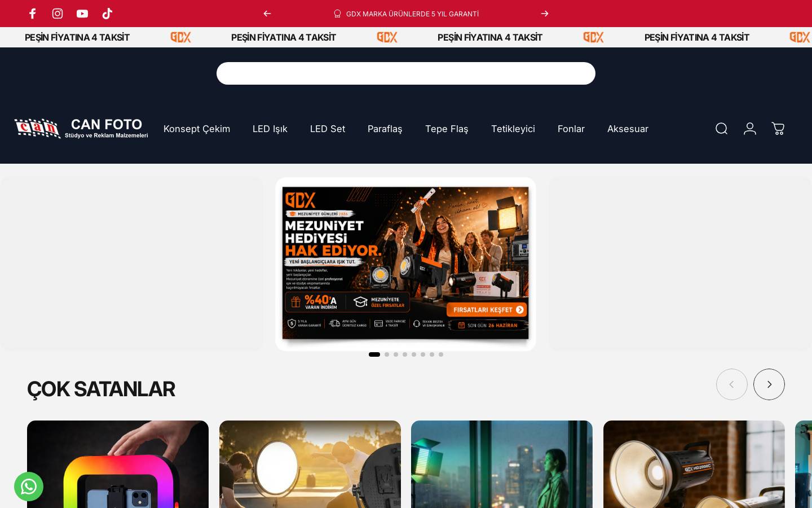
Task: Open the LED Set menu
Action: 328,129
